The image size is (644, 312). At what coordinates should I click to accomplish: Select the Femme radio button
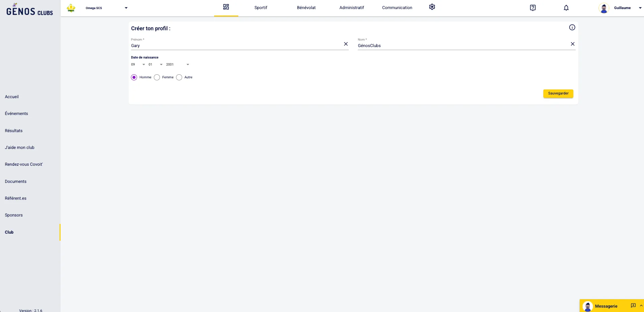click(157, 77)
